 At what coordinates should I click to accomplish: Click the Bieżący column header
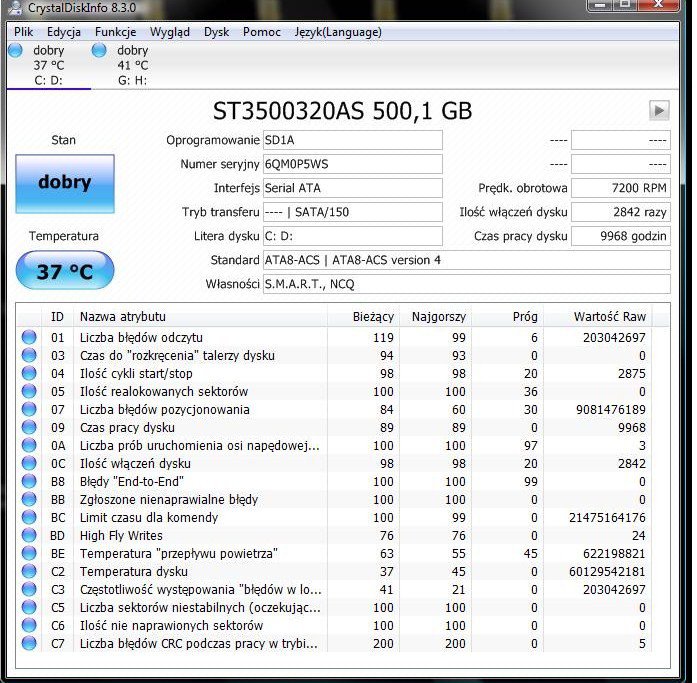point(364,317)
